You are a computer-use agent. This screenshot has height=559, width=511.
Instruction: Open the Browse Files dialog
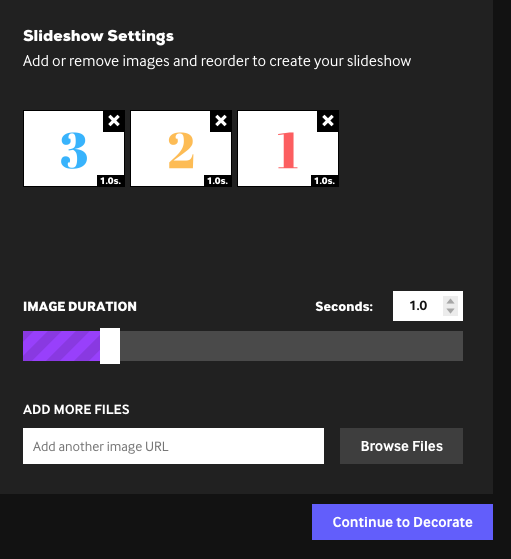pyautogui.click(x=402, y=446)
